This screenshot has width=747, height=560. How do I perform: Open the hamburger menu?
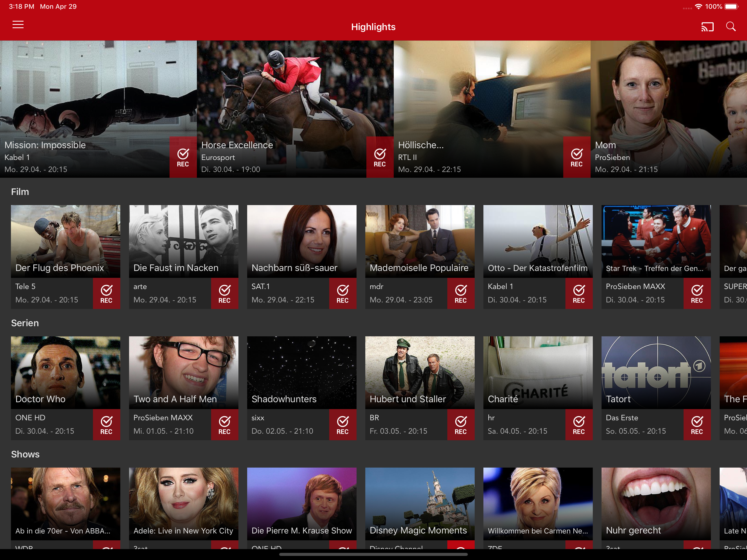point(18,25)
